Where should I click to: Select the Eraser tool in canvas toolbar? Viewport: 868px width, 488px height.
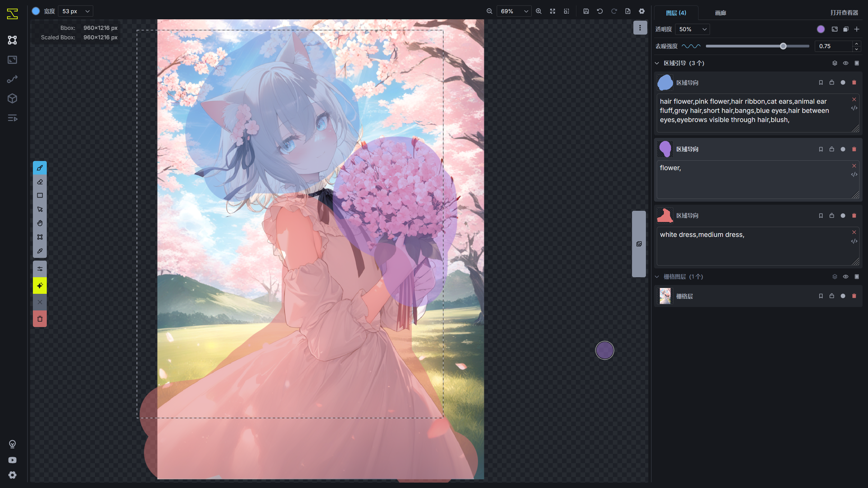coord(40,182)
